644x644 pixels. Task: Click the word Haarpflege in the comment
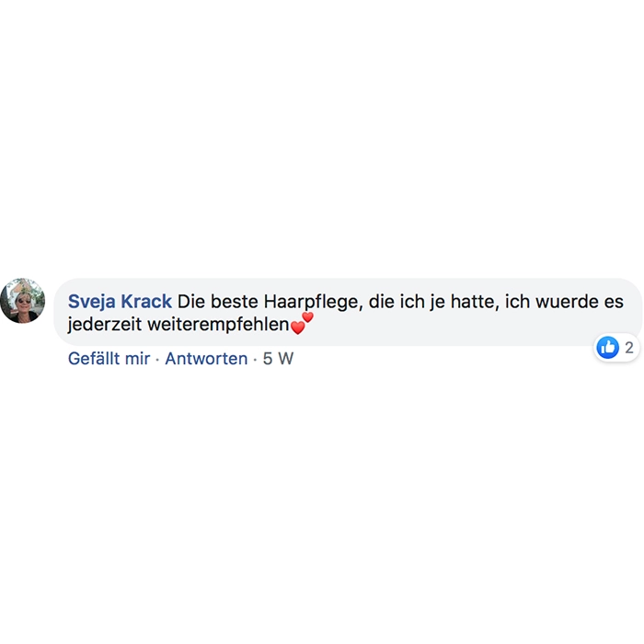pos(313,302)
